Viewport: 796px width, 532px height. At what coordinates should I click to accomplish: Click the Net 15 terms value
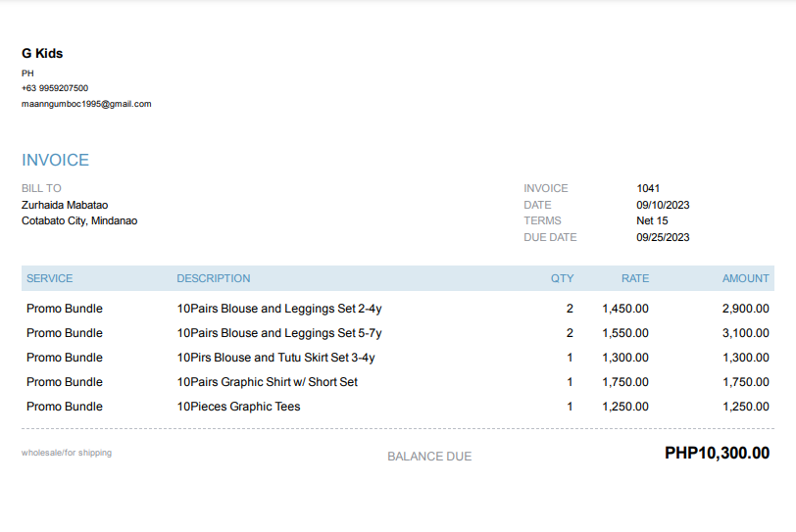652,220
